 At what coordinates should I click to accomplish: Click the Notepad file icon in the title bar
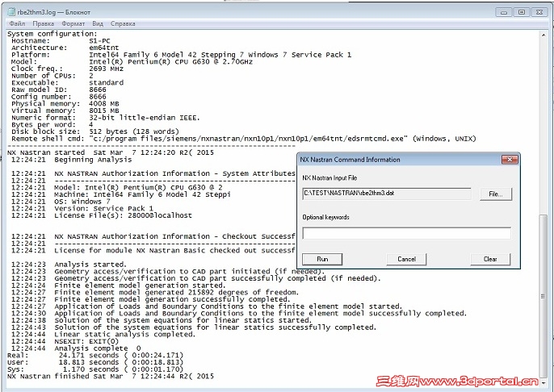click(11, 12)
